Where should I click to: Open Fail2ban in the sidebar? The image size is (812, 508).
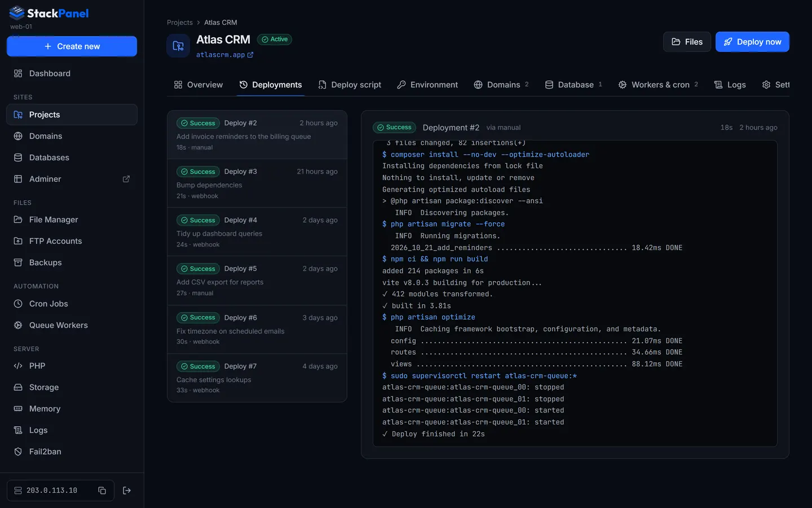(x=72, y=452)
